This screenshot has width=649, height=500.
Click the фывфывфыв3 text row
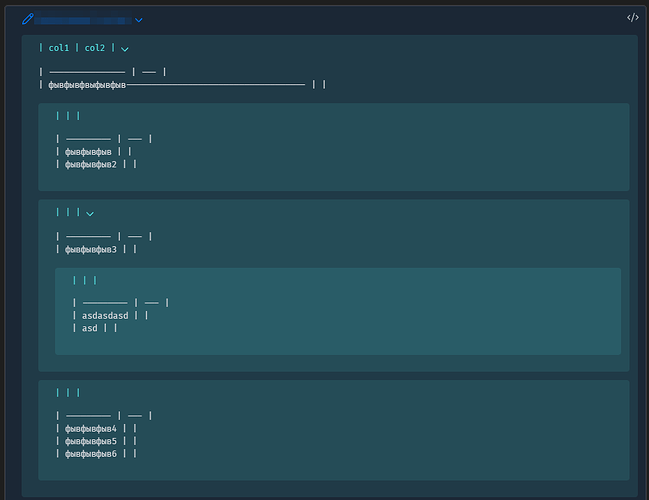click(x=90, y=249)
